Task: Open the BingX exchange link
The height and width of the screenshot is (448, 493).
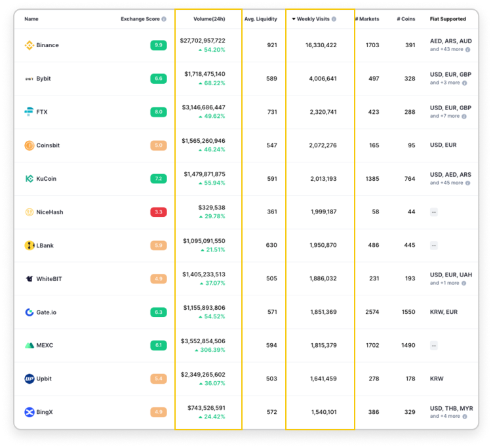Action: [x=45, y=412]
